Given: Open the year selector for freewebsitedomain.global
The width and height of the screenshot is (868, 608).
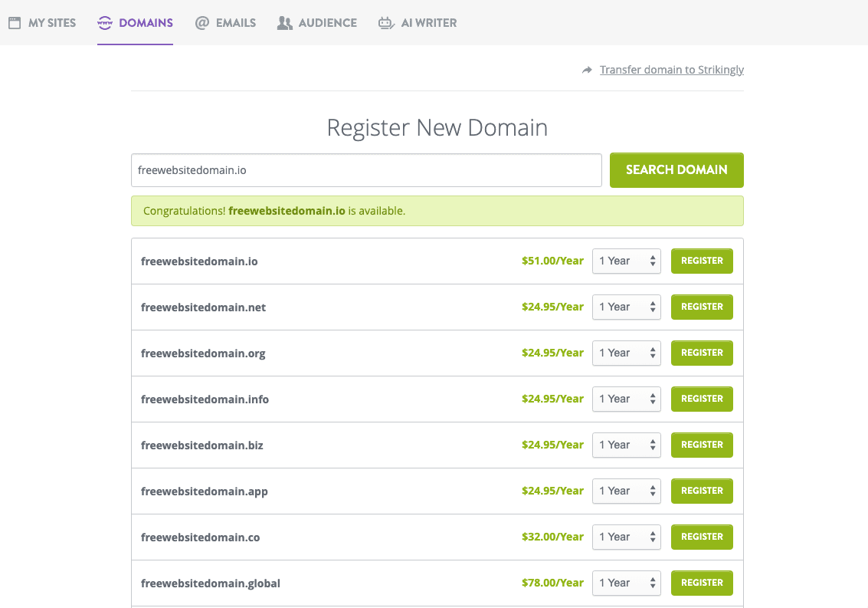Looking at the screenshot, I should point(626,583).
